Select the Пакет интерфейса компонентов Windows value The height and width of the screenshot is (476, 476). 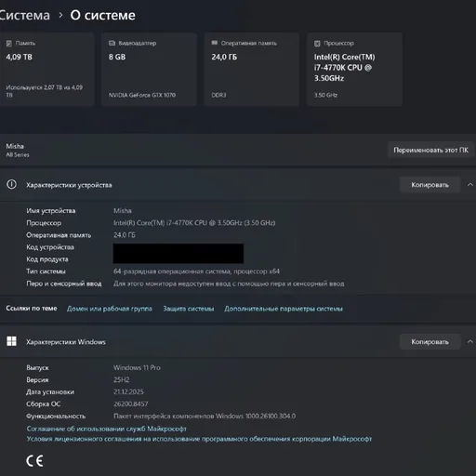205,416
